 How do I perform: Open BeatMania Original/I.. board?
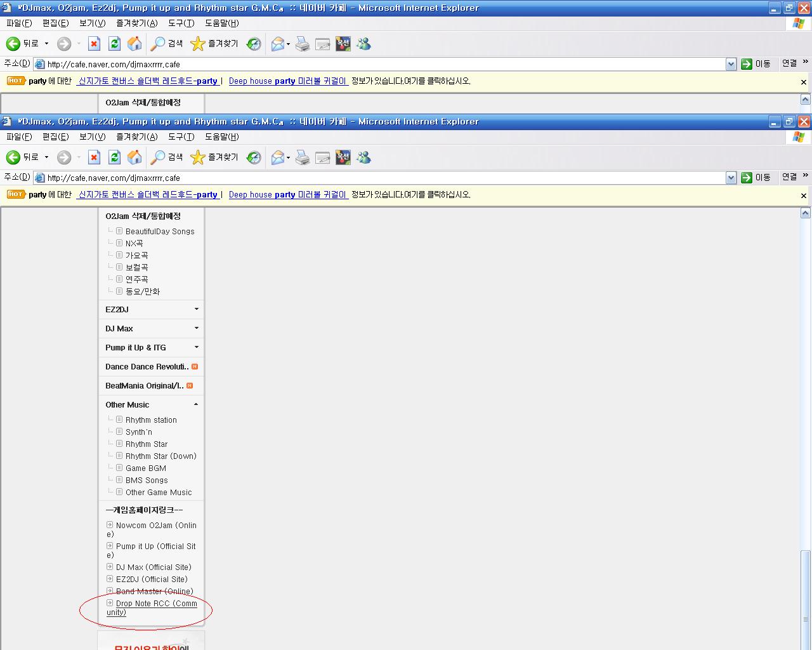point(144,386)
